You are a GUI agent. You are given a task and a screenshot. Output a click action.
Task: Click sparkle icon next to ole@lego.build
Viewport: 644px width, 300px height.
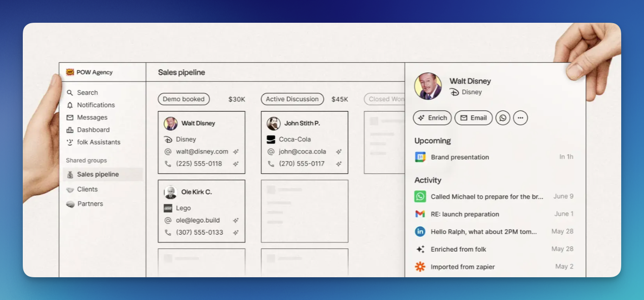236,221
